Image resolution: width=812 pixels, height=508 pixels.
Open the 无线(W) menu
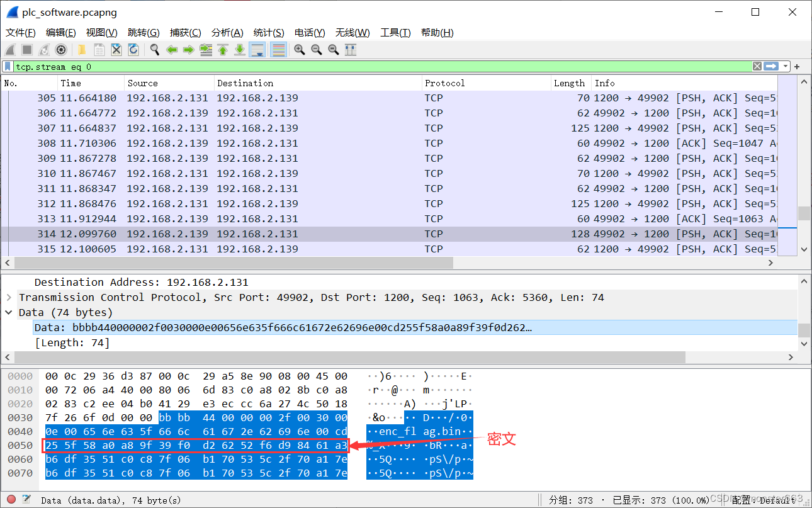[x=352, y=33]
